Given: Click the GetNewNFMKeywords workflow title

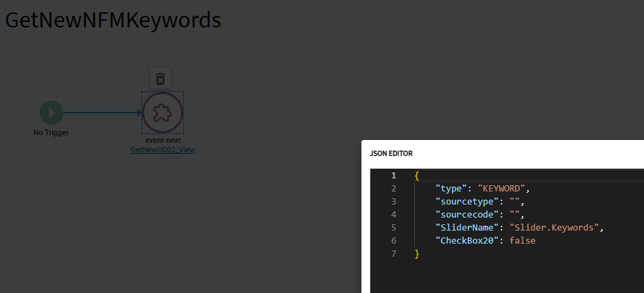Looking at the screenshot, I should [113, 20].
